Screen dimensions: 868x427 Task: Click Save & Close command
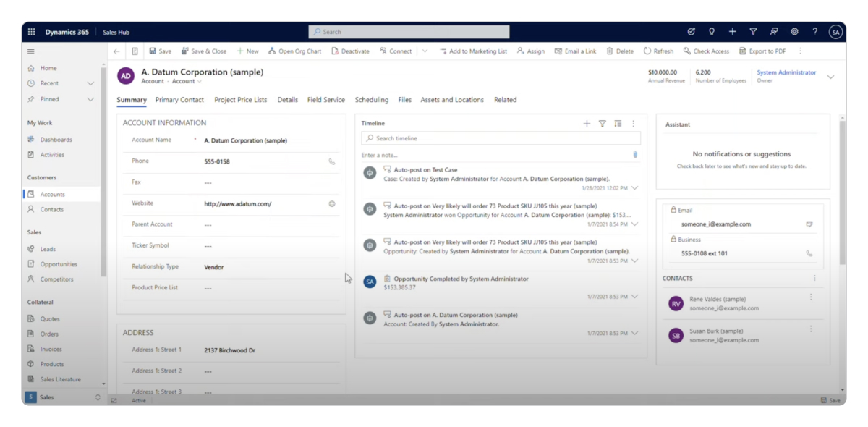[203, 51]
